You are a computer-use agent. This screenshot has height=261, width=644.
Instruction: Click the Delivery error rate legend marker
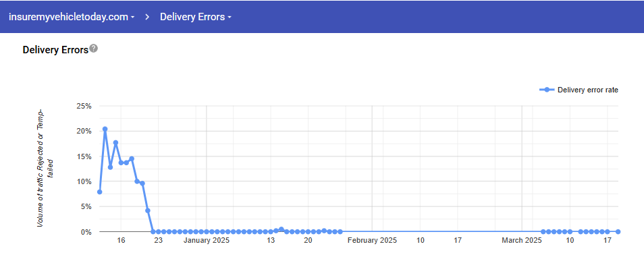coord(547,90)
